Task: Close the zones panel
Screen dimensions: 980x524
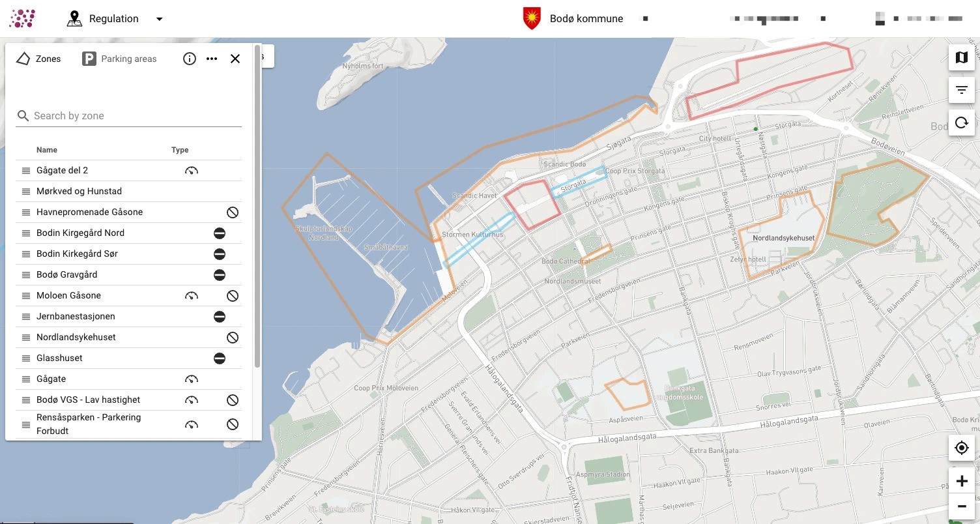Action: point(235,59)
